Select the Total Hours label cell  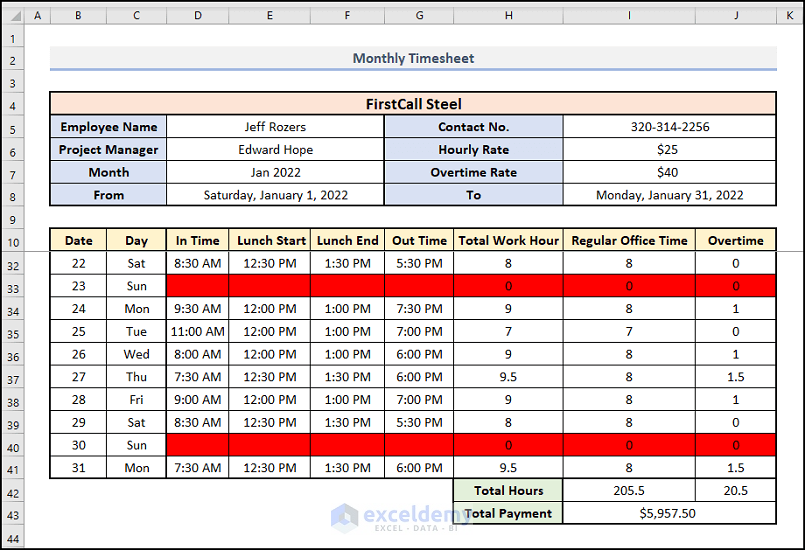coord(508,490)
